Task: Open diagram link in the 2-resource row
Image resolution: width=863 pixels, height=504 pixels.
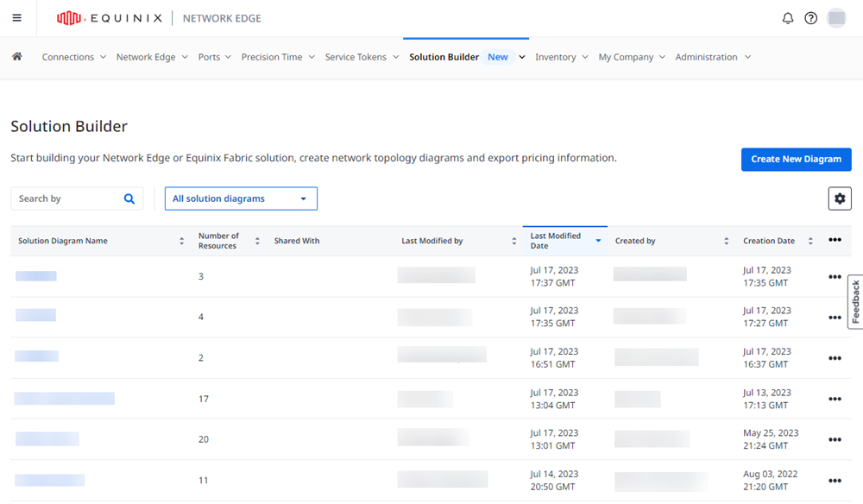Action: coord(36,356)
